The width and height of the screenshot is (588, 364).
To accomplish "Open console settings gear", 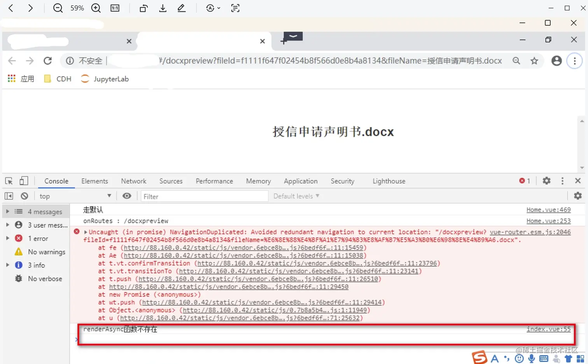I will tap(578, 196).
